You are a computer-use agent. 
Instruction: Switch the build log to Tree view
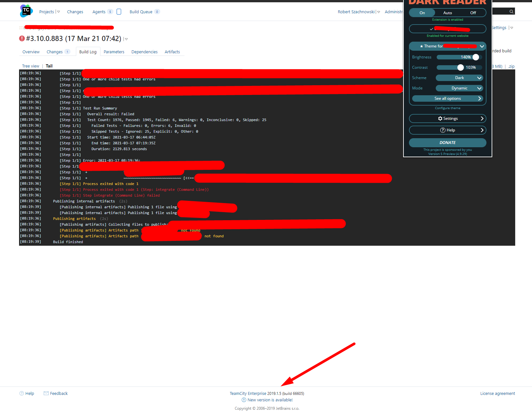point(30,66)
